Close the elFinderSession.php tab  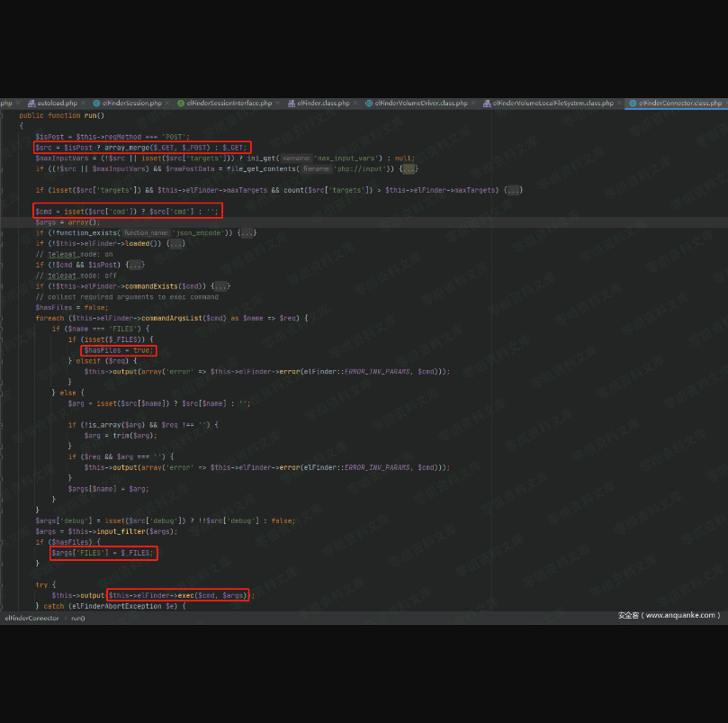(x=166, y=104)
